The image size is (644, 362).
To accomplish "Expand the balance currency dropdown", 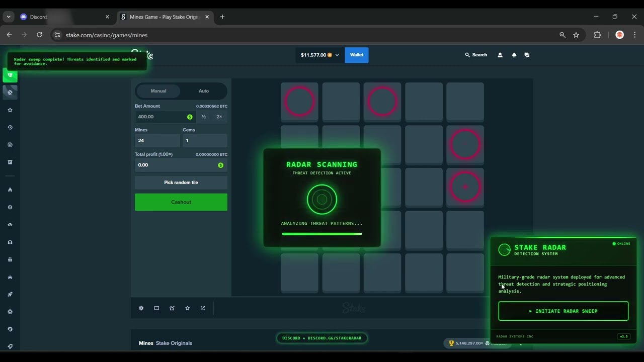I will (337, 55).
